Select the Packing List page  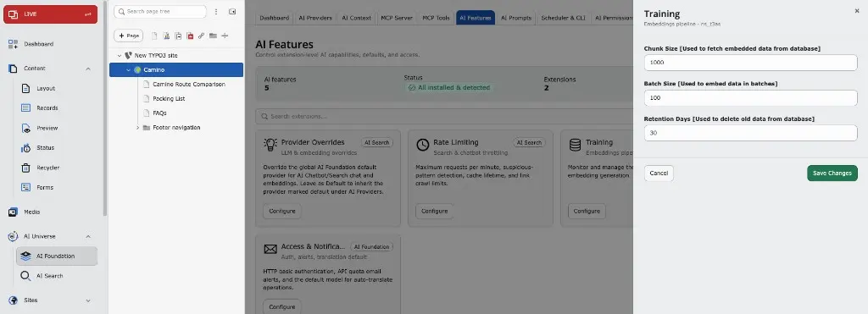pos(169,99)
